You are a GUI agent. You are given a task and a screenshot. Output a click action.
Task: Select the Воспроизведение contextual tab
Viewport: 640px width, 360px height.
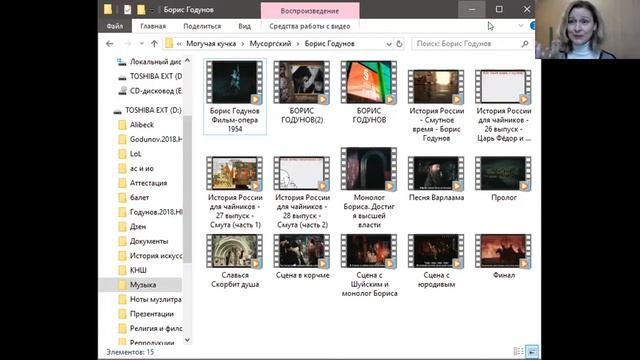tap(310, 11)
